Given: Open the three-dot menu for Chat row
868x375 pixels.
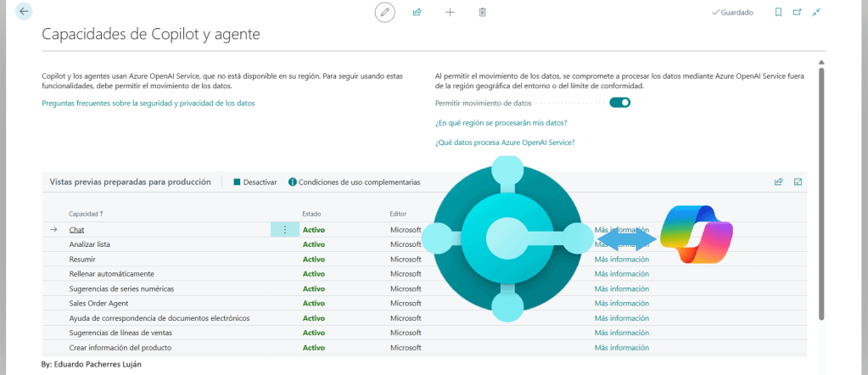Looking at the screenshot, I should pos(284,230).
